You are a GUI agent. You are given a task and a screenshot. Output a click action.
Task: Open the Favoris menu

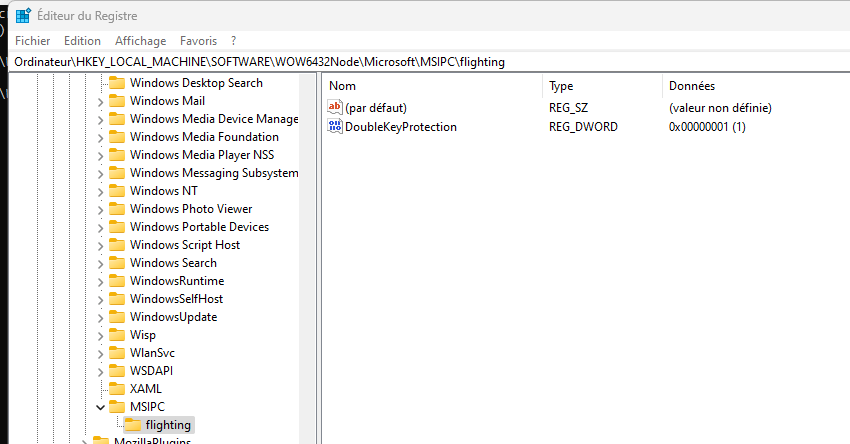click(198, 41)
